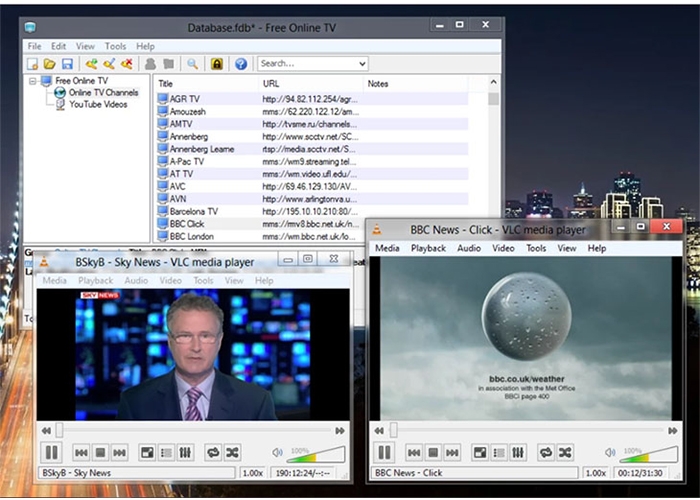Show the playlist in BBC News VLC window

499,453
